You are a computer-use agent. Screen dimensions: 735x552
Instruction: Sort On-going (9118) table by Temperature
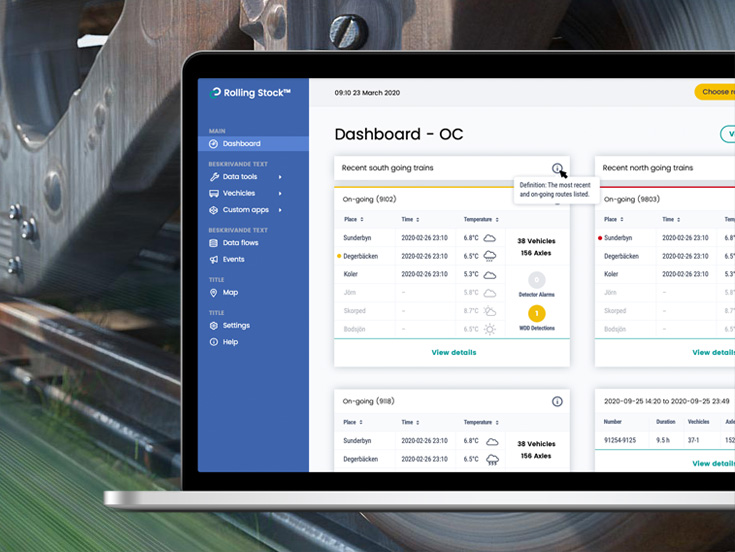481,422
